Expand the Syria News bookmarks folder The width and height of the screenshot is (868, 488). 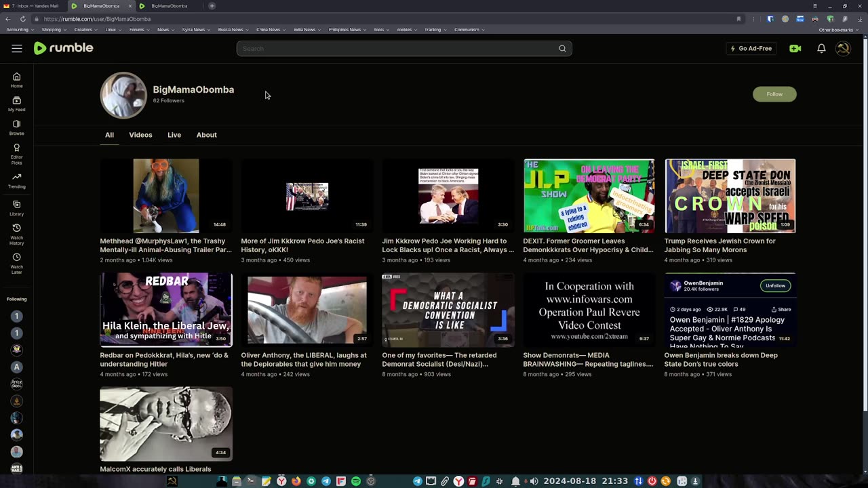196,30
